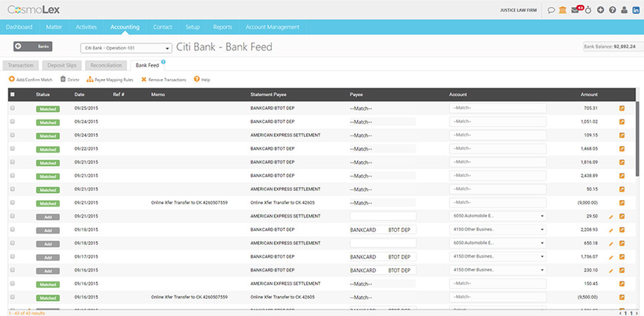Open details icon for the 705.31 row

click(x=622, y=108)
